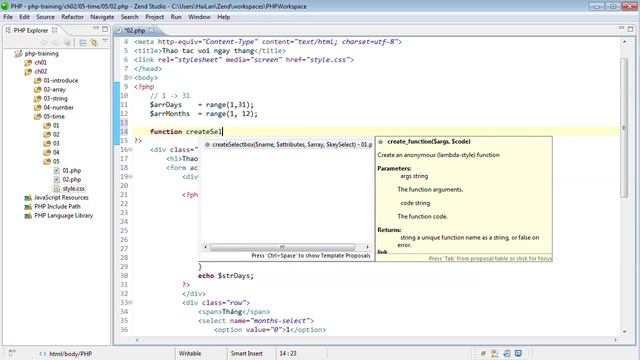Open the 02-array folder
The height and width of the screenshot is (360, 640).
click(x=54, y=89)
